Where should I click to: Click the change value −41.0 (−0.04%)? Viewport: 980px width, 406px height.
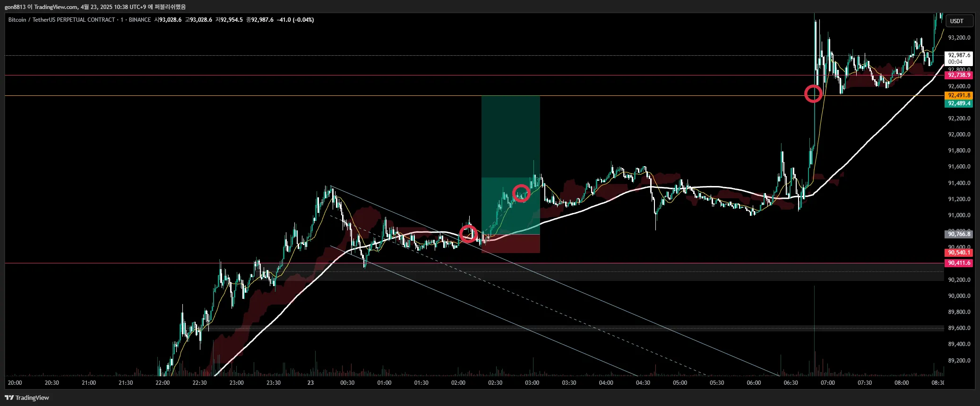[295, 20]
